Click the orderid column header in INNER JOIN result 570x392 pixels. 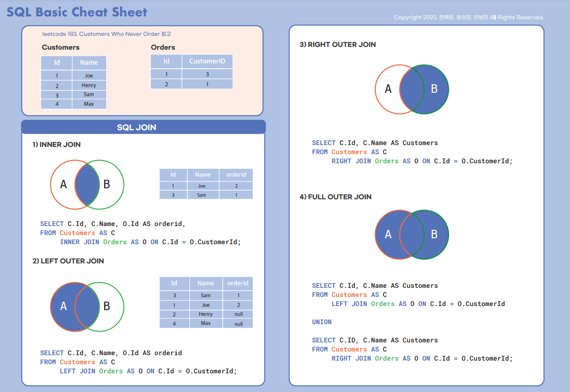point(236,175)
